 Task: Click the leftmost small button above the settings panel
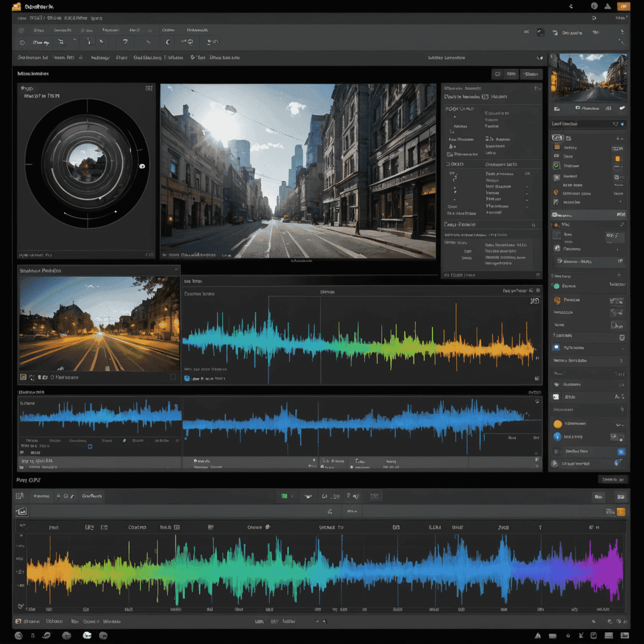498,74
